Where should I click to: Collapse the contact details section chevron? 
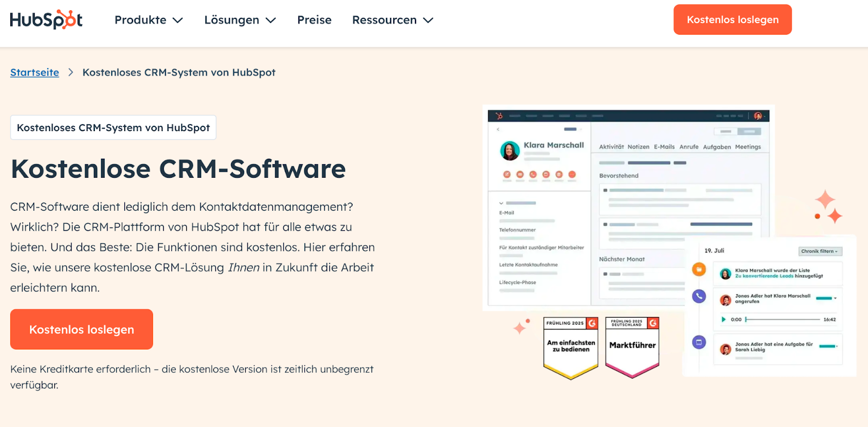click(x=501, y=203)
